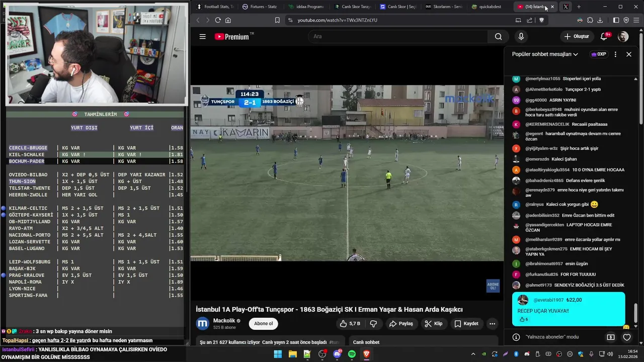Viewport: 644px width, 362px height.
Task: Like the video with thumbs up 5,7 B
Action: point(350,324)
